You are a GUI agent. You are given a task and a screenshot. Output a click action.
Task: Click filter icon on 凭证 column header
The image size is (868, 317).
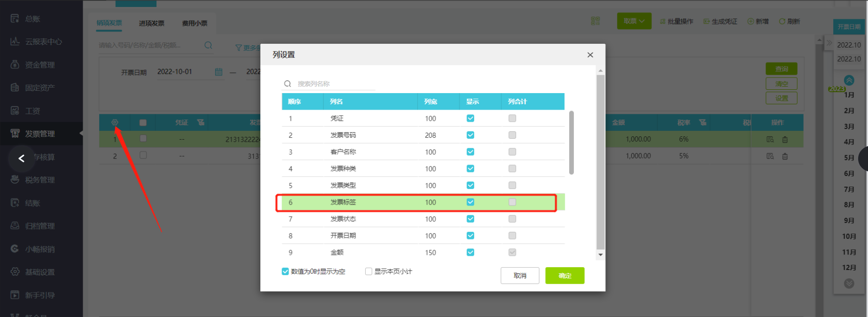point(201,122)
